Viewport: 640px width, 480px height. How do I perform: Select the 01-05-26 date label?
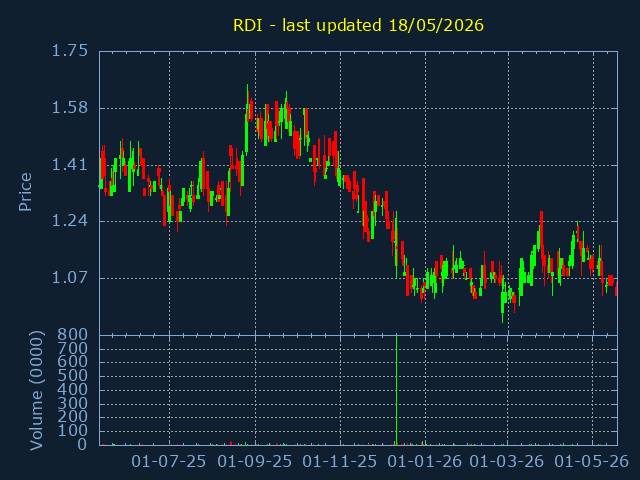[592, 461]
